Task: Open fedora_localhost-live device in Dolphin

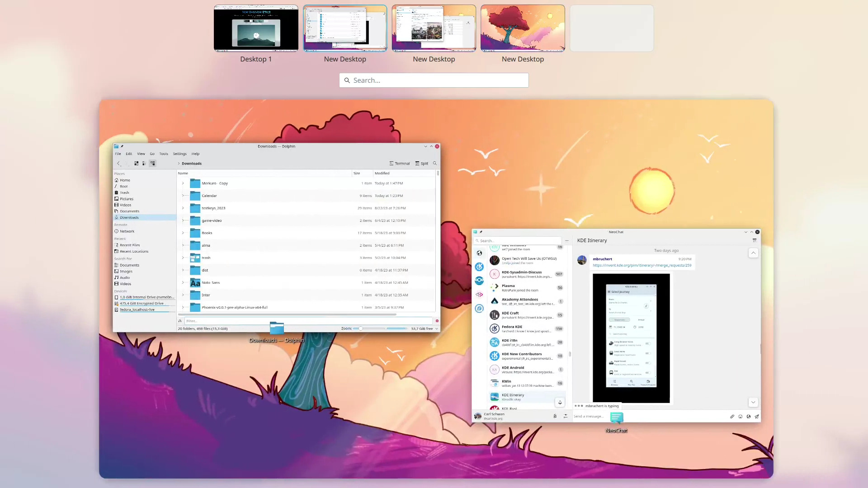Action: pyautogui.click(x=145, y=310)
